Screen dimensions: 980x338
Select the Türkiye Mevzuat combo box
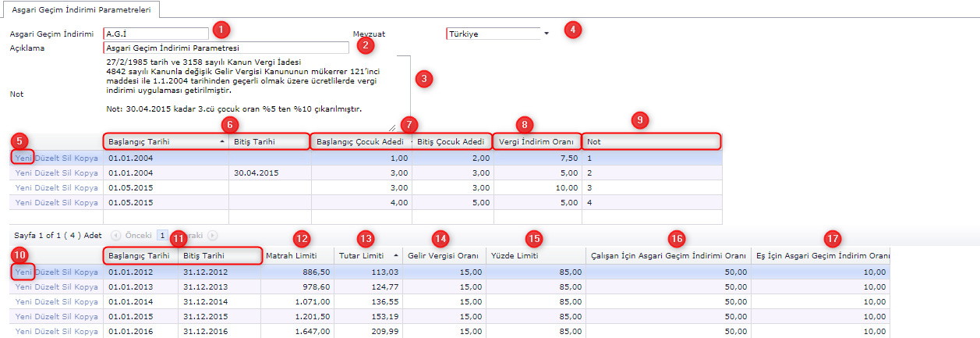tap(493, 34)
